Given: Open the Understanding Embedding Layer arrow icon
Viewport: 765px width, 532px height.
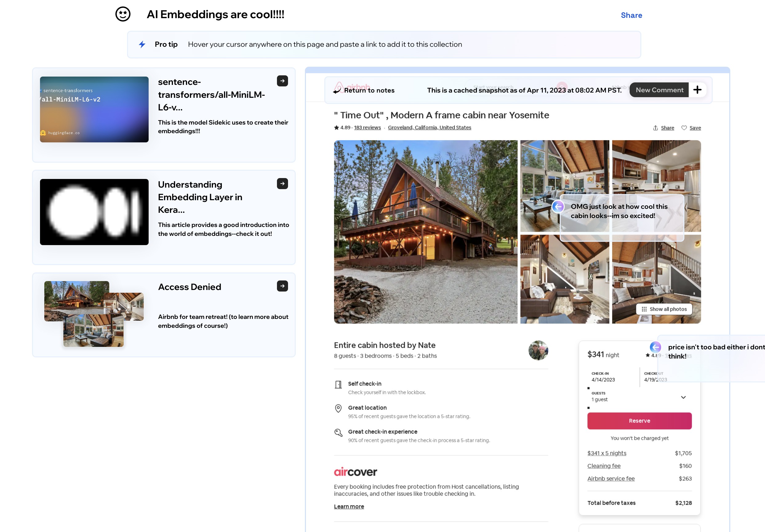Looking at the screenshot, I should click(x=282, y=184).
